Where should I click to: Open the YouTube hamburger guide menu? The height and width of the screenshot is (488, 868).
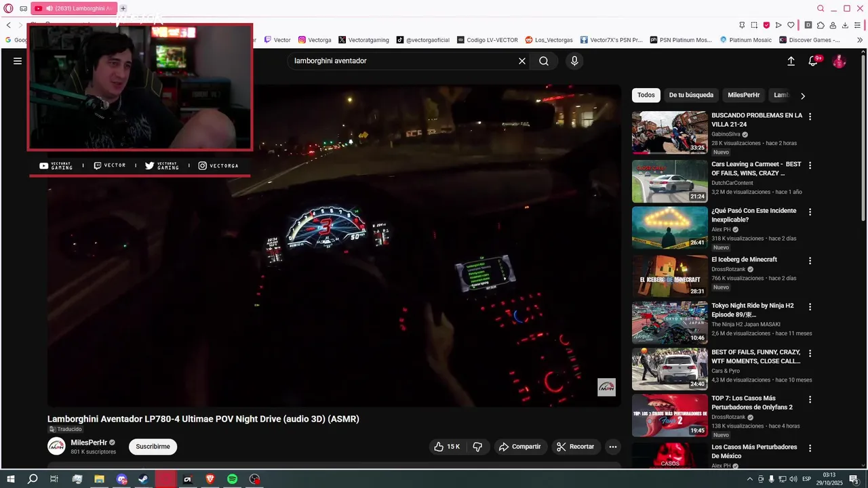tap(18, 61)
